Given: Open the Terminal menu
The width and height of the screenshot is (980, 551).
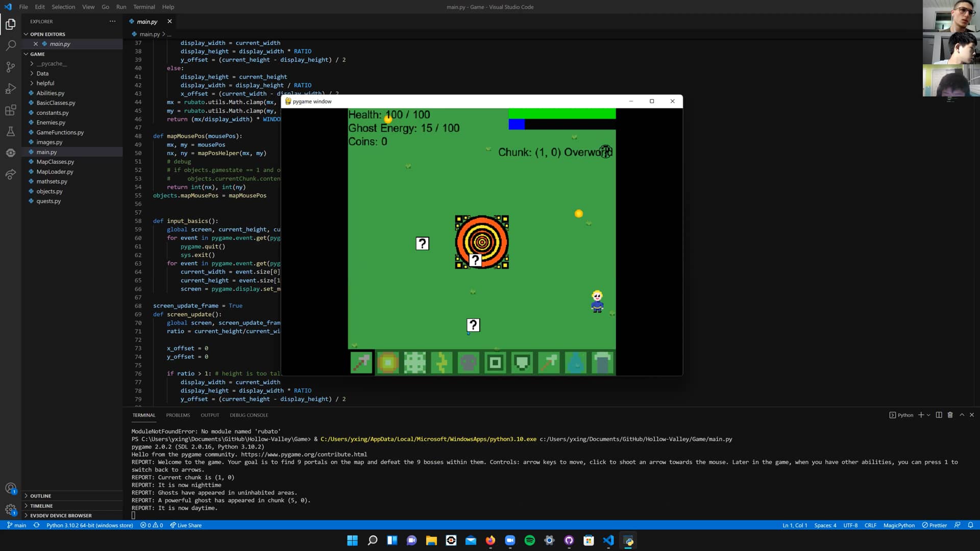Looking at the screenshot, I should [x=144, y=7].
